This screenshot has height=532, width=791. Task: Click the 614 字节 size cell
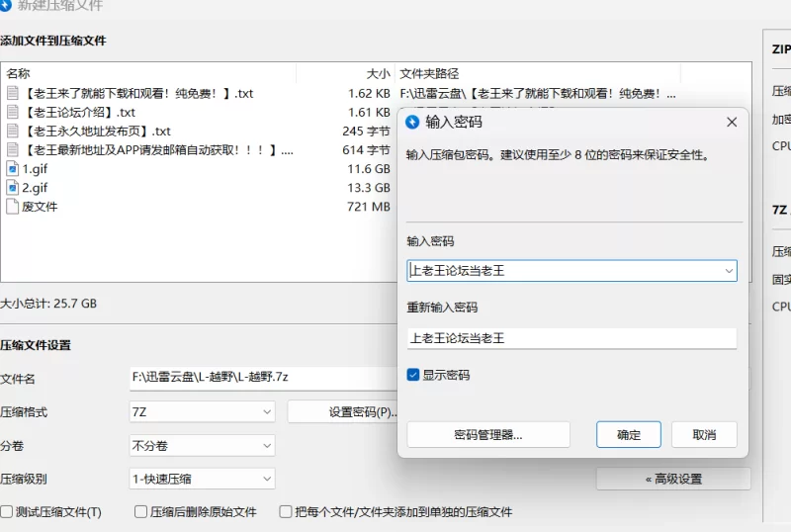tap(366, 150)
